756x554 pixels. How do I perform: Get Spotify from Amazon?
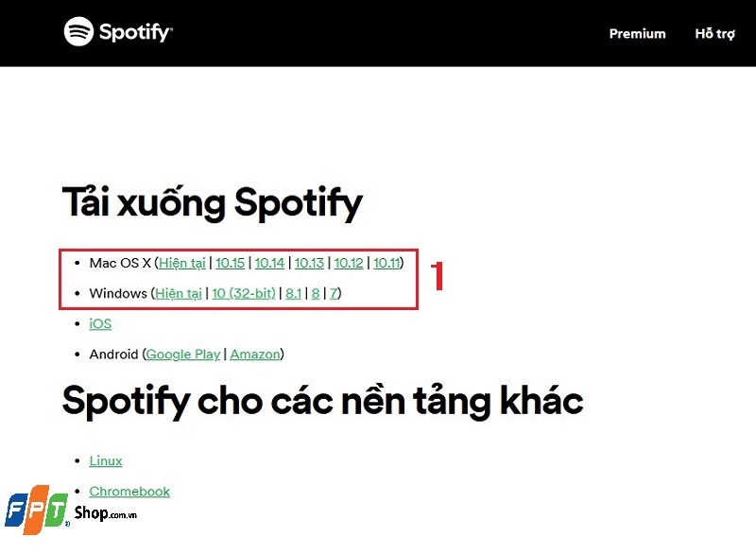(x=255, y=355)
